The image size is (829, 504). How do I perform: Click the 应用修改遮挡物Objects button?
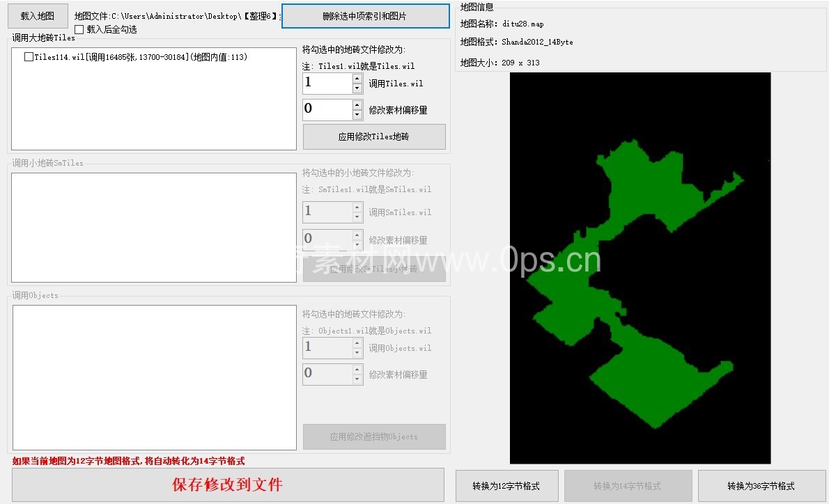click(374, 436)
